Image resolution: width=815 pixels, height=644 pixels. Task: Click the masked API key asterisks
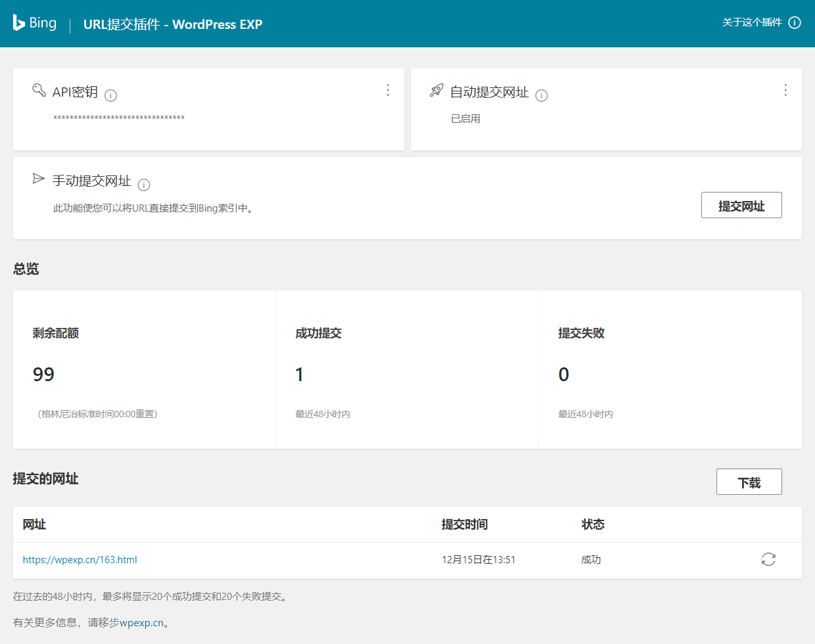pos(119,119)
